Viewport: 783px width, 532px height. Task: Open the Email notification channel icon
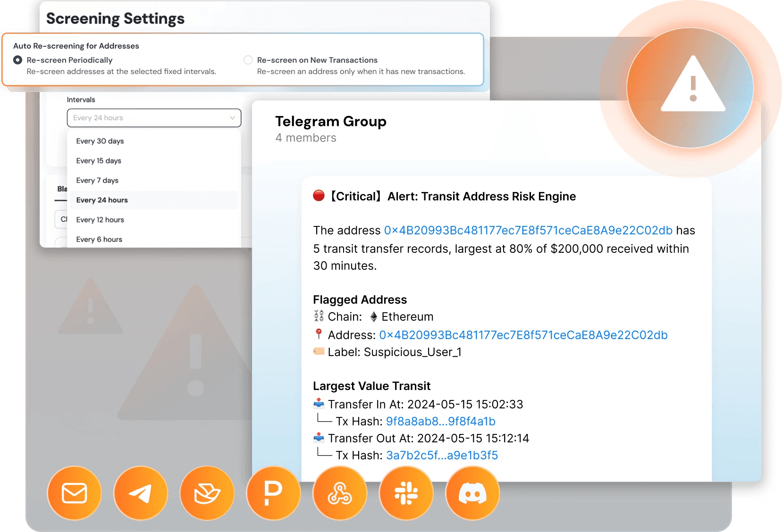point(74,492)
